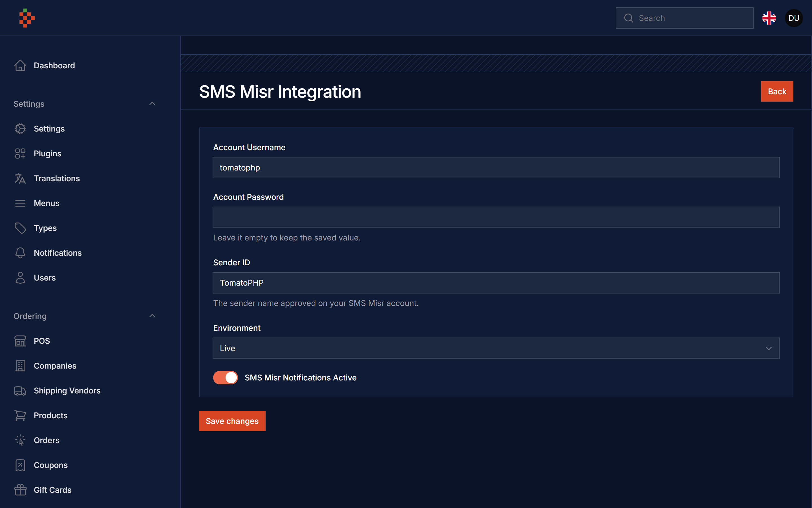Focus the Account Username field
This screenshot has height=508, width=812.
tap(496, 168)
